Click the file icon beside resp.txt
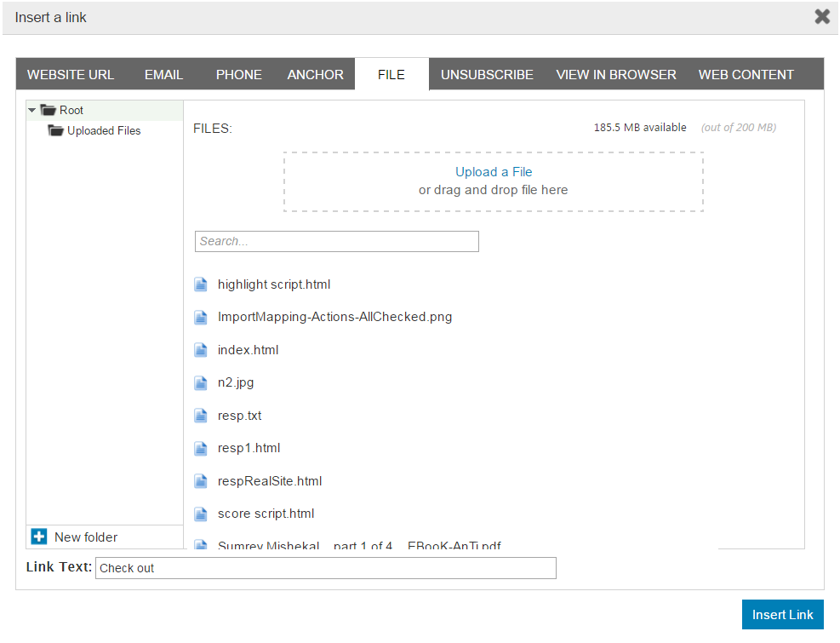 coord(201,416)
